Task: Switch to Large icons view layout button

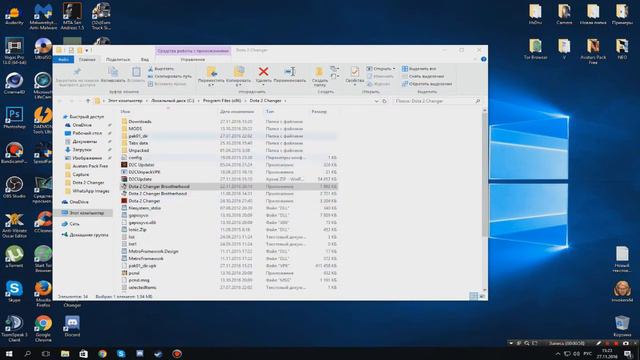Action: 482,296
